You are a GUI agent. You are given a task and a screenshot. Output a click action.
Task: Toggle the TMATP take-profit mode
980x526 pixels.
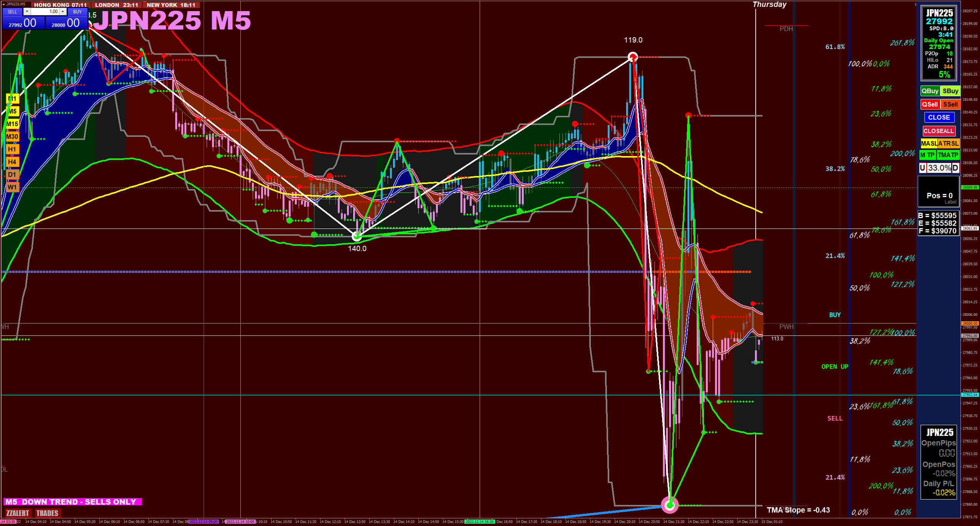click(948, 155)
